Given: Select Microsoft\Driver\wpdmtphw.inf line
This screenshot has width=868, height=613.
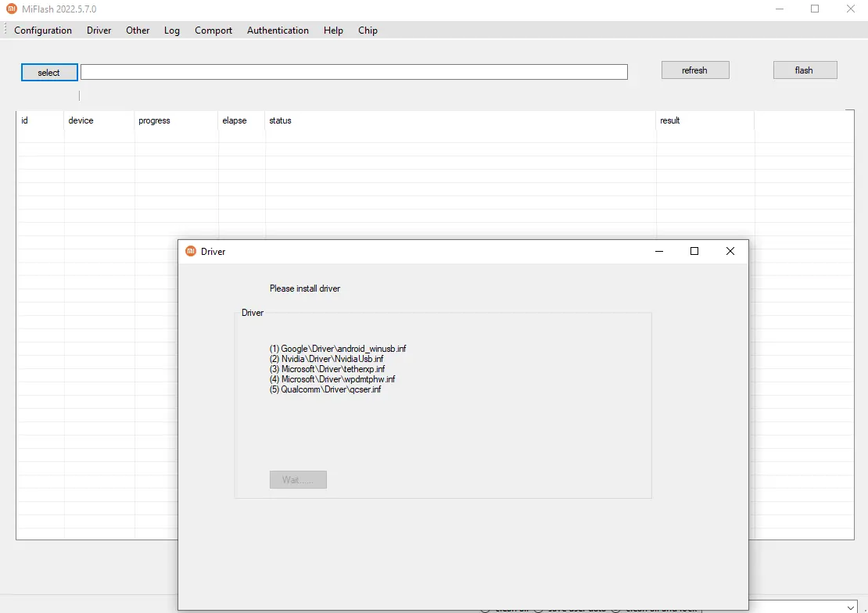Looking at the screenshot, I should click(332, 379).
